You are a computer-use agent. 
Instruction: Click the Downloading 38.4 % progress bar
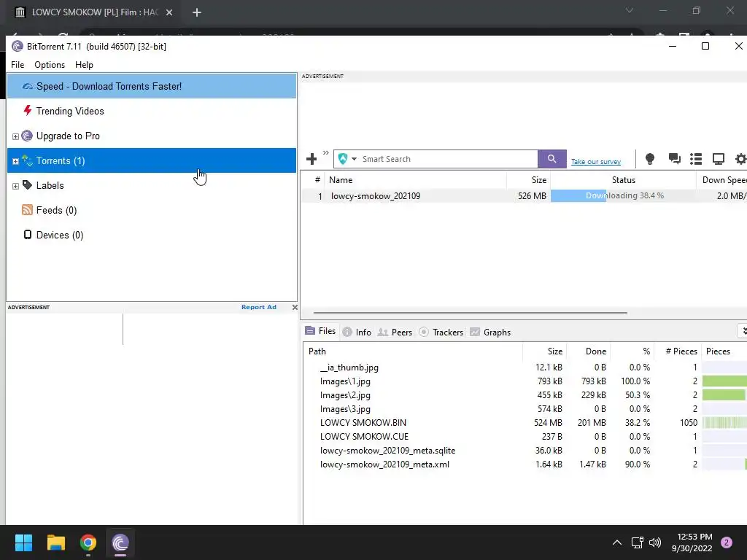(x=623, y=195)
